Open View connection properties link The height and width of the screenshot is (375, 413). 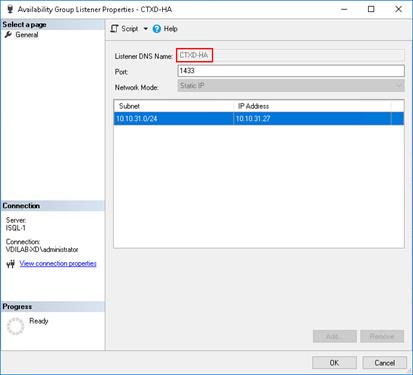pyautogui.click(x=58, y=263)
